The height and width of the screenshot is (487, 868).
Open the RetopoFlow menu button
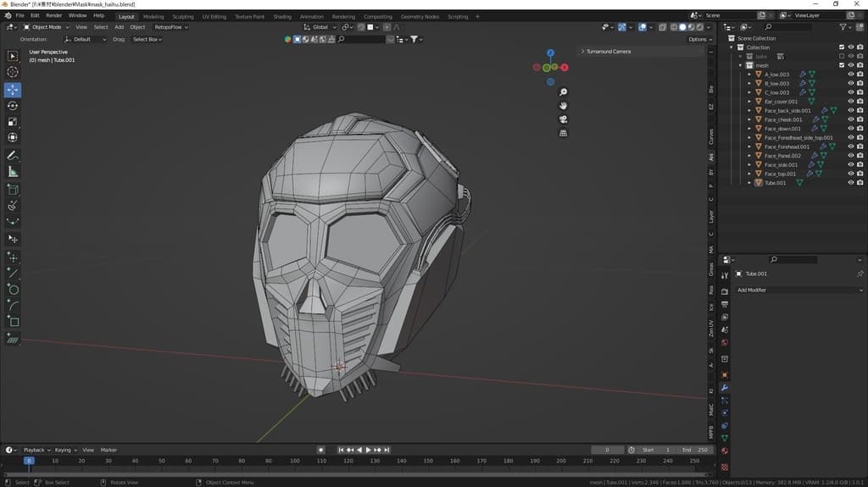click(x=168, y=27)
